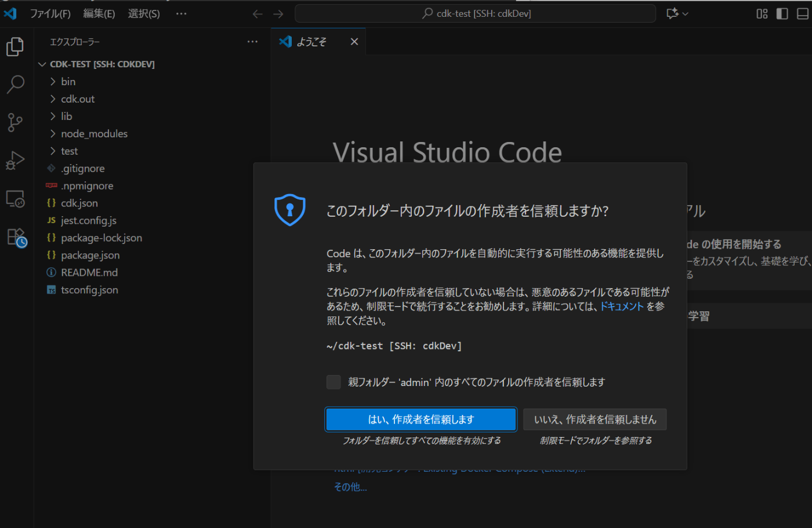Click the shield icon in trust dialog
The width and height of the screenshot is (812, 528).
[289, 209]
